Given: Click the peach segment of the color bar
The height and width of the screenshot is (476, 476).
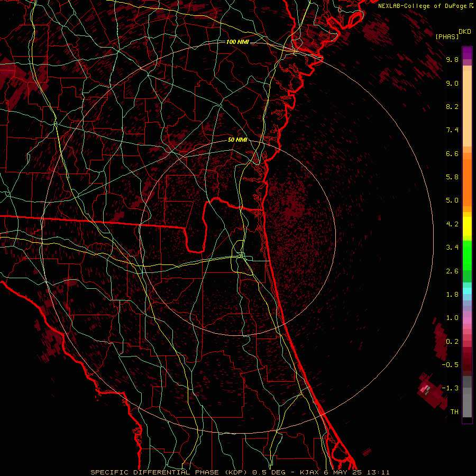Looking at the screenshot, I should (467, 109).
